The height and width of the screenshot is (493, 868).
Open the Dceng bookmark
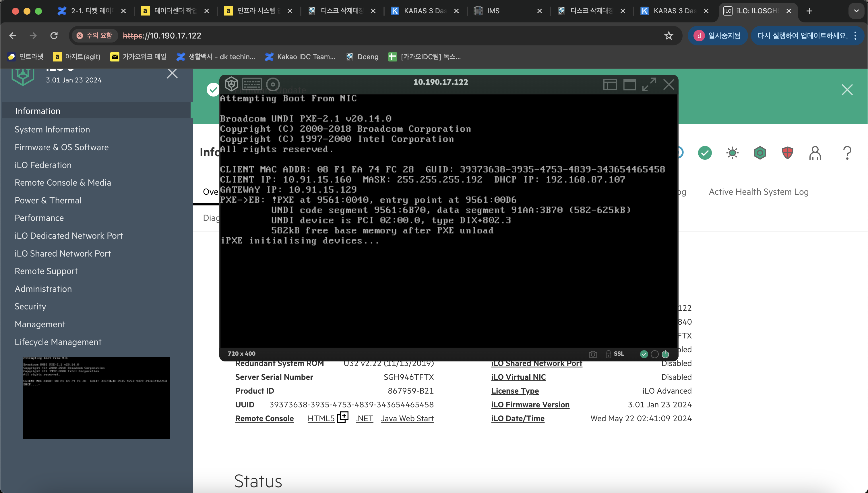tap(363, 57)
